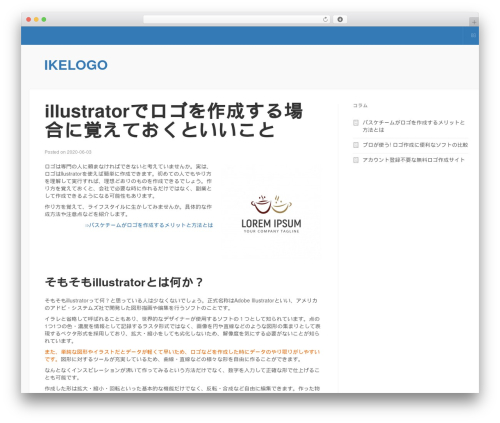Click the document icon beside プロが使う sidebar entry
This screenshot has height=423, width=500.
(x=356, y=145)
